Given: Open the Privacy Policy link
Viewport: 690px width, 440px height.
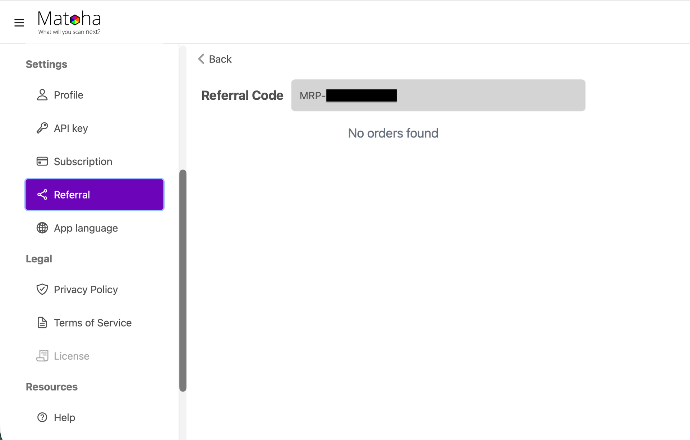Looking at the screenshot, I should [x=86, y=289].
